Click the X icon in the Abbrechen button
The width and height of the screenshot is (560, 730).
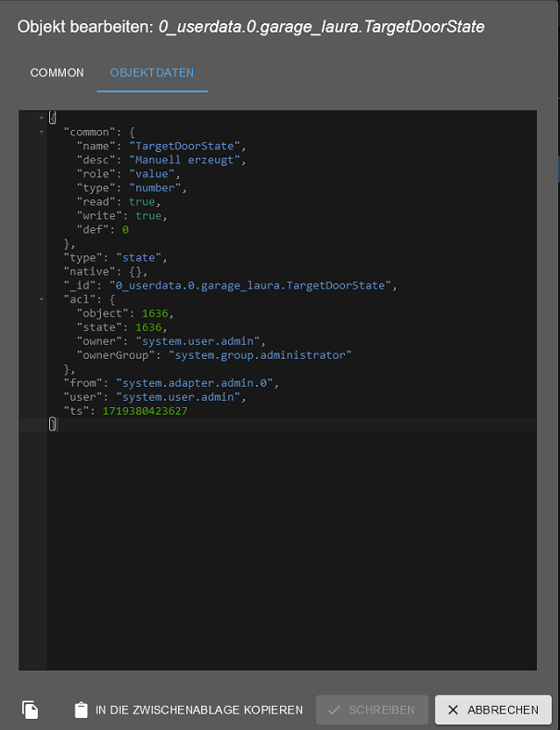[x=452, y=710]
